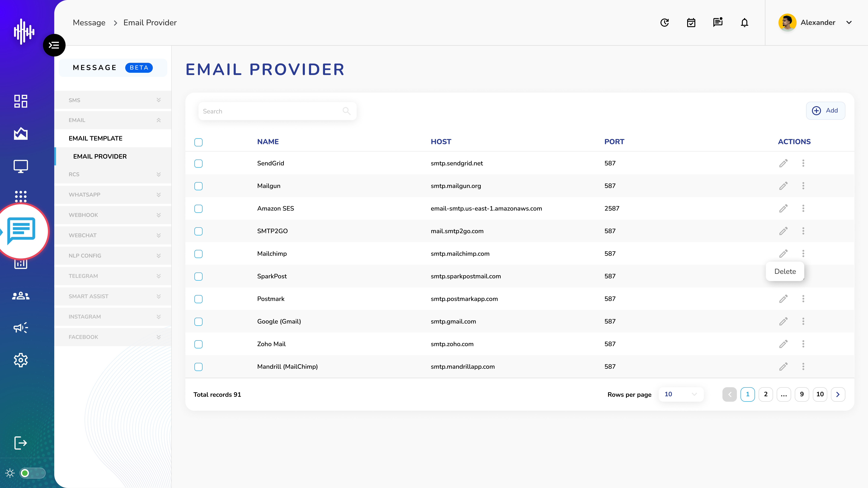Open the chat messages icon in header

coord(718,22)
